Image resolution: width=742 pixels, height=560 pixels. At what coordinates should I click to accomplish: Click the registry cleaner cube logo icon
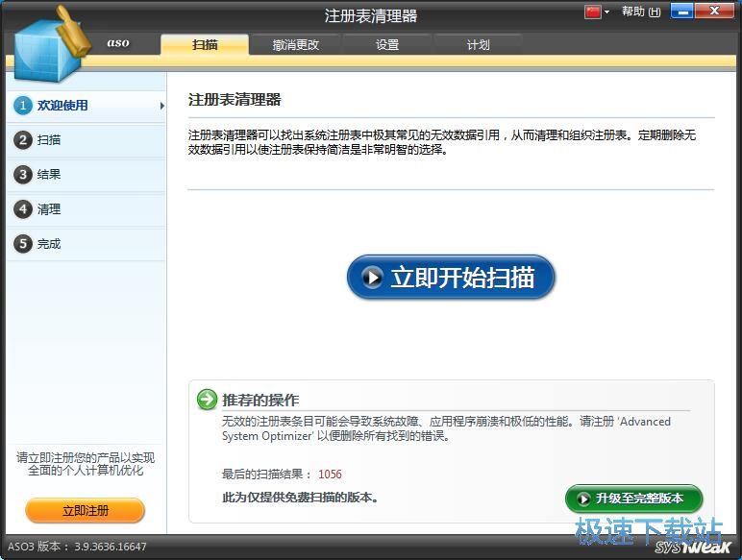click(52, 46)
